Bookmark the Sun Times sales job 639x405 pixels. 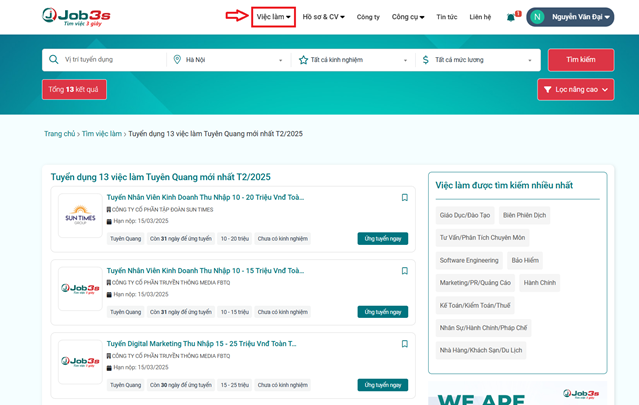tap(405, 198)
